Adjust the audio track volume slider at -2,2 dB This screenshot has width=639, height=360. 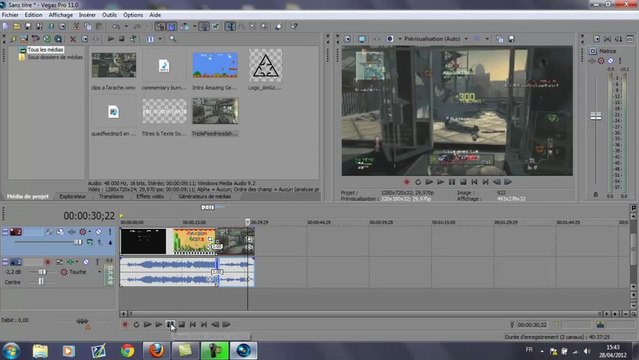click(42, 272)
